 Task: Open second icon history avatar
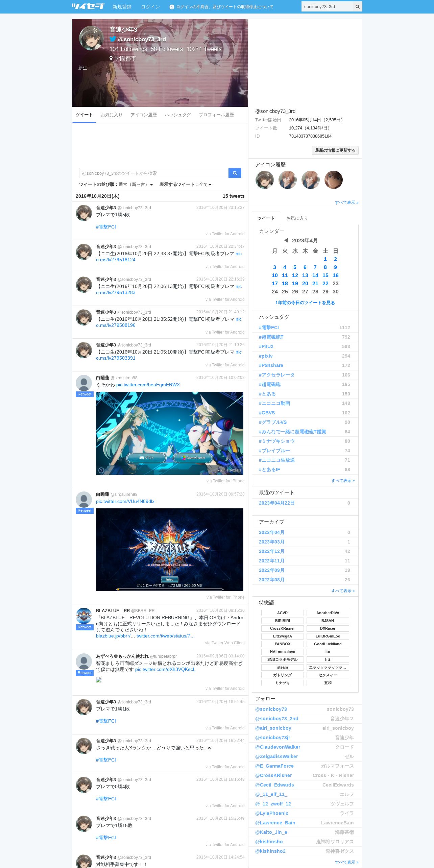[x=287, y=180]
